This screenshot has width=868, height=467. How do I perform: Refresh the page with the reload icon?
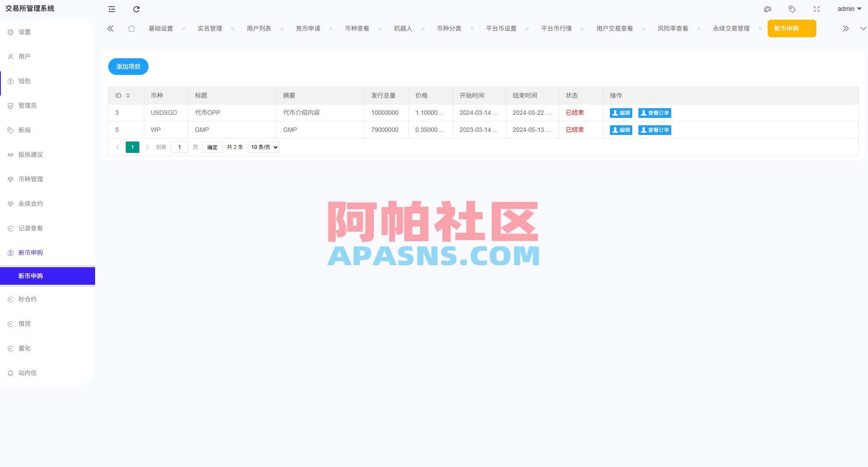coord(136,9)
